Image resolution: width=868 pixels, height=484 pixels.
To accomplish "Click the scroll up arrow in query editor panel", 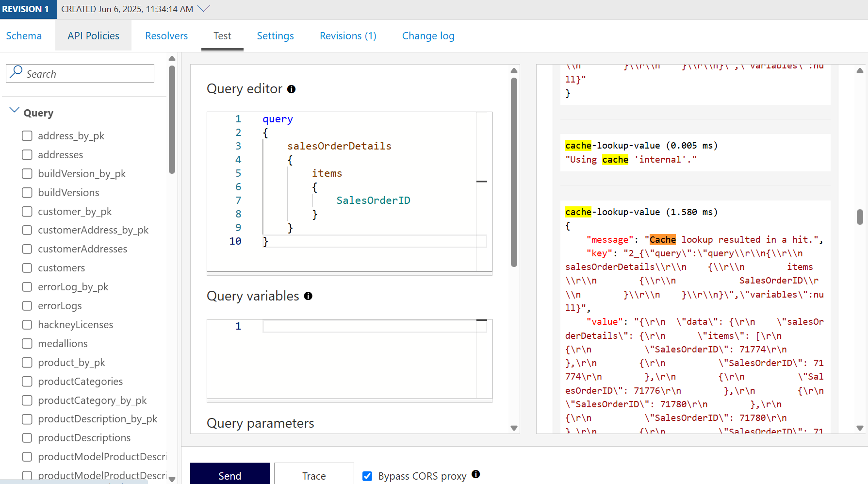I will tap(514, 71).
